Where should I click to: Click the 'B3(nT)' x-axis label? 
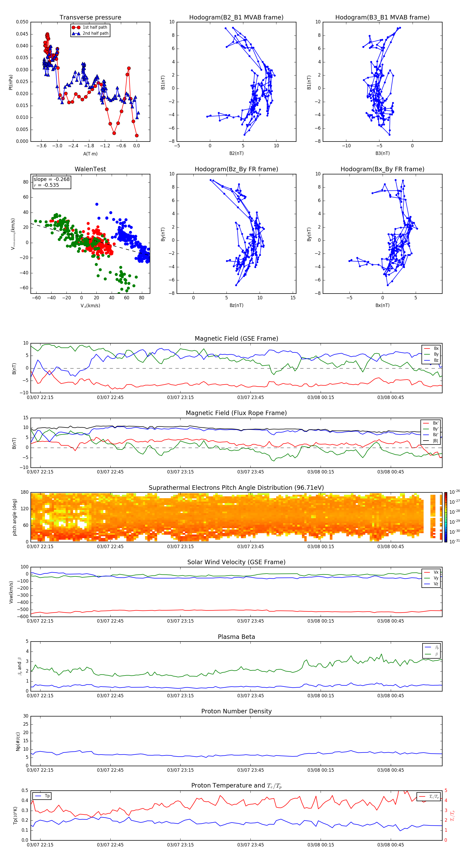click(x=382, y=153)
